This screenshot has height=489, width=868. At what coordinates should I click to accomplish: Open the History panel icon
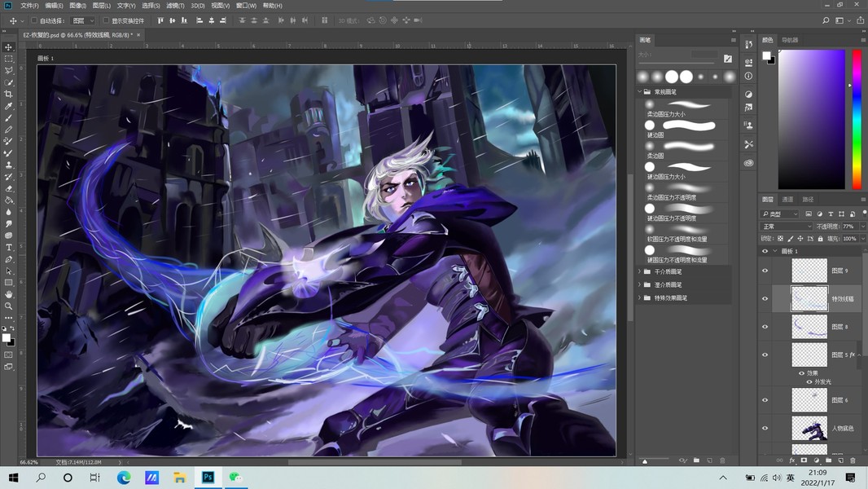point(748,45)
